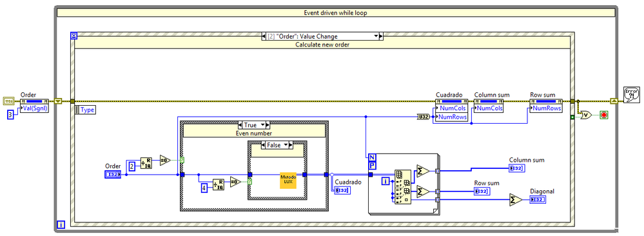Open the True case selector dropdown
This screenshot has height=236, width=644.
pos(264,124)
